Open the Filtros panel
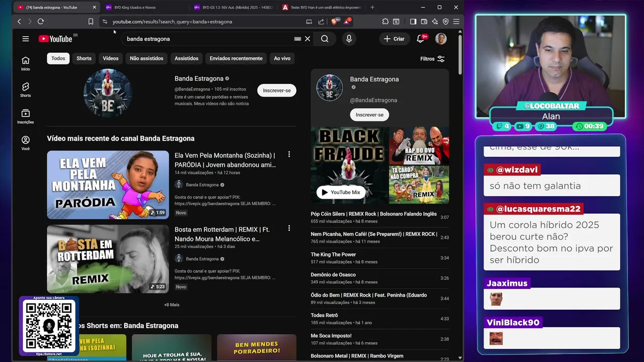 pyautogui.click(x=433, y=59)
